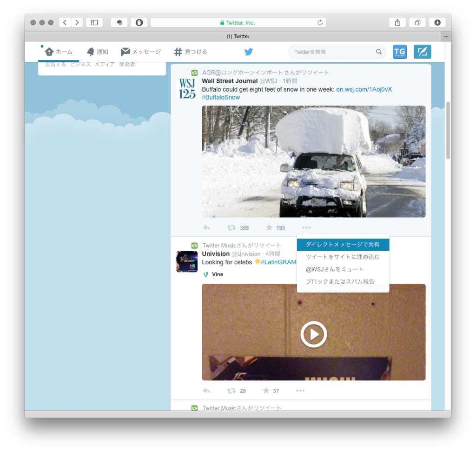The height and width of the screenshot is (453, 476).
Task: Reply to the WSJ tweet
Action: click(206, 227)
